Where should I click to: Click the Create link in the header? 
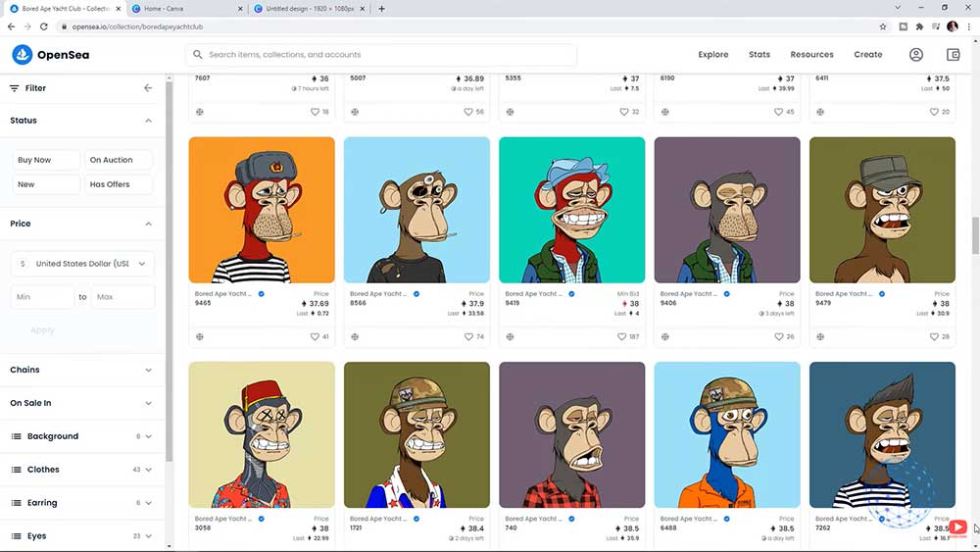click(x=867, y=55)
